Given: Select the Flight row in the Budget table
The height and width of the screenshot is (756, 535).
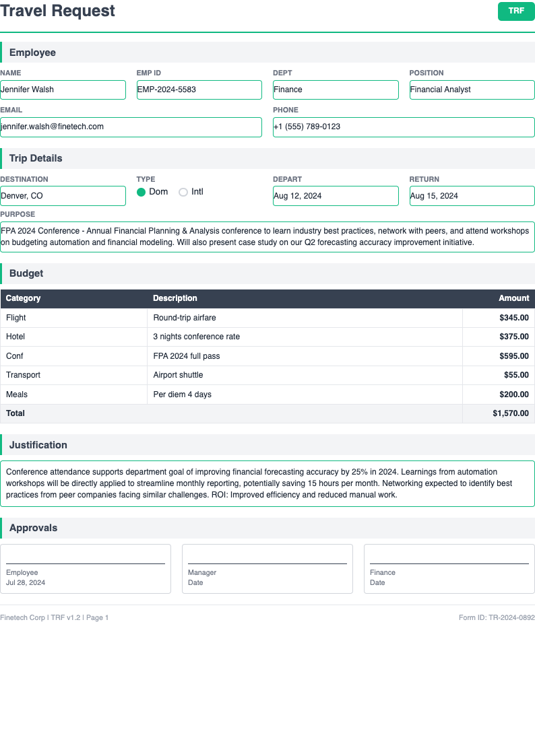Looking at the screenshot, I should click(267, 317).
